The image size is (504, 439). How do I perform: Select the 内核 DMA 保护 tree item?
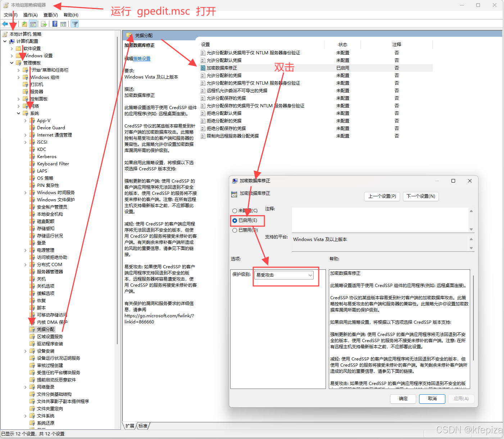pyautogui.click(x=52, y=322)
